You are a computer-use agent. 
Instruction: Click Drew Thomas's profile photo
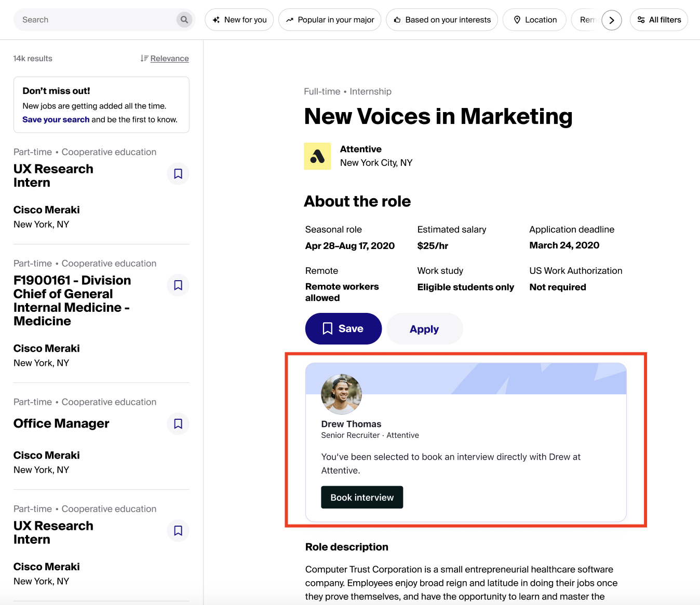click(341, 394)
